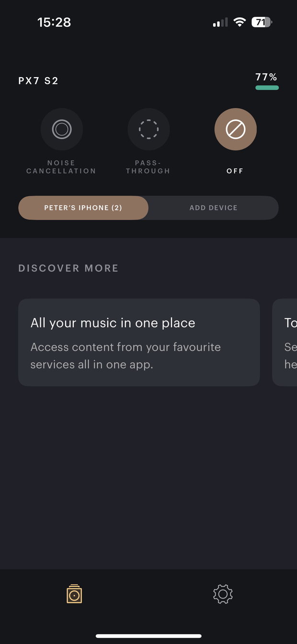Click the Pass-Through label text
Image resolution: width=297 pixels, height=644 pixels.
coord(148,167)
